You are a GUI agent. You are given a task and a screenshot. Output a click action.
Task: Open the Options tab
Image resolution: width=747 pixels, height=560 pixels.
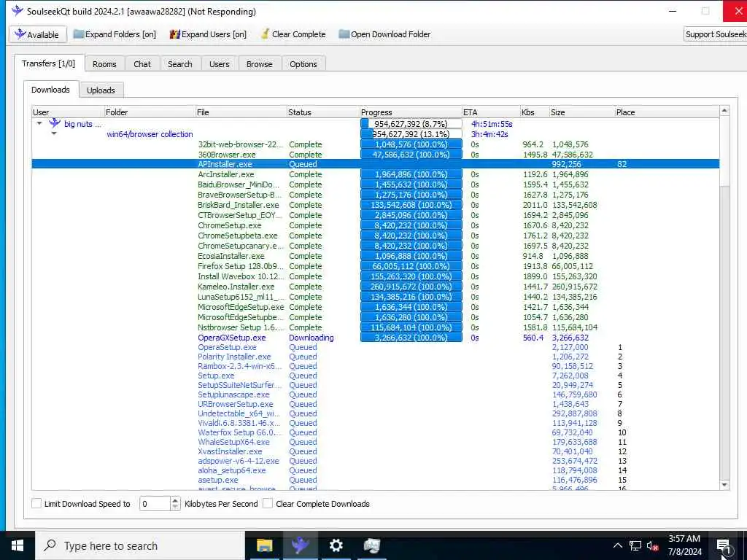click(303, 64)
